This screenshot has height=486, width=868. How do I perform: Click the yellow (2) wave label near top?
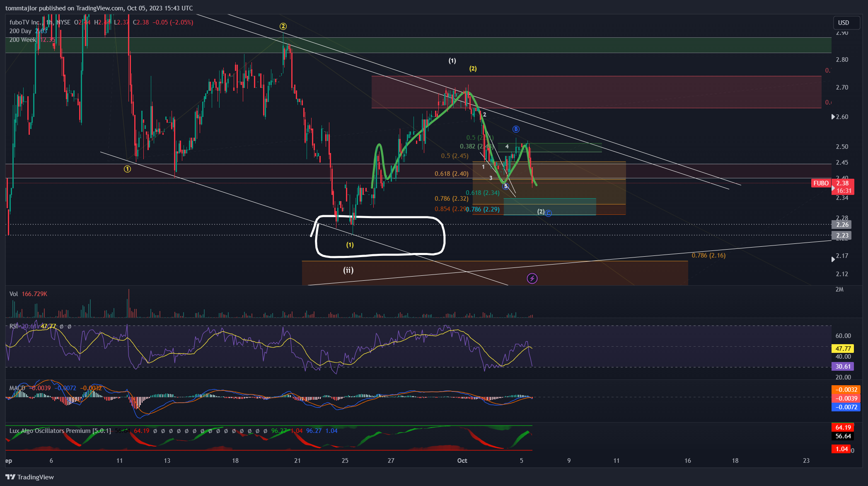pyautogui.click(x=473, y=68)
